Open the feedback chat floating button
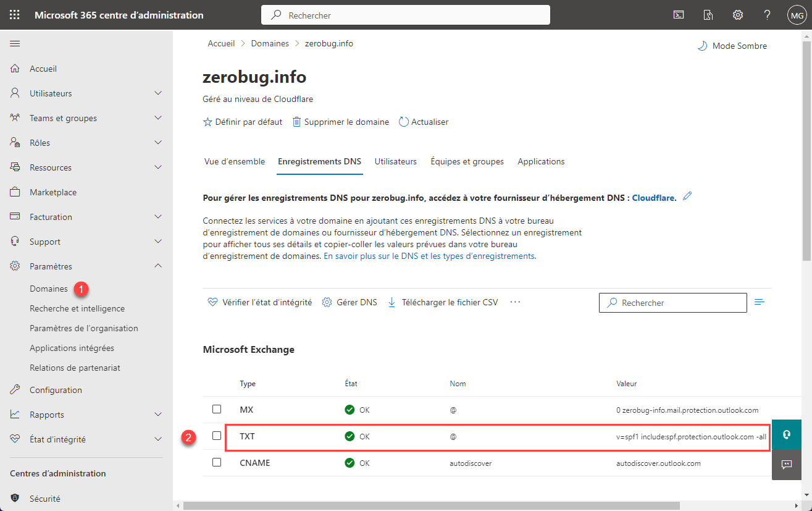 pos(787,465)
